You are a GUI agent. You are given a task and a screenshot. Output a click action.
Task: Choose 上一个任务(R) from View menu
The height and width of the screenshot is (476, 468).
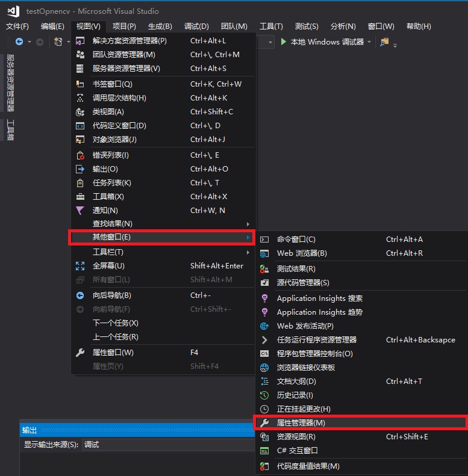coord(163,337)
